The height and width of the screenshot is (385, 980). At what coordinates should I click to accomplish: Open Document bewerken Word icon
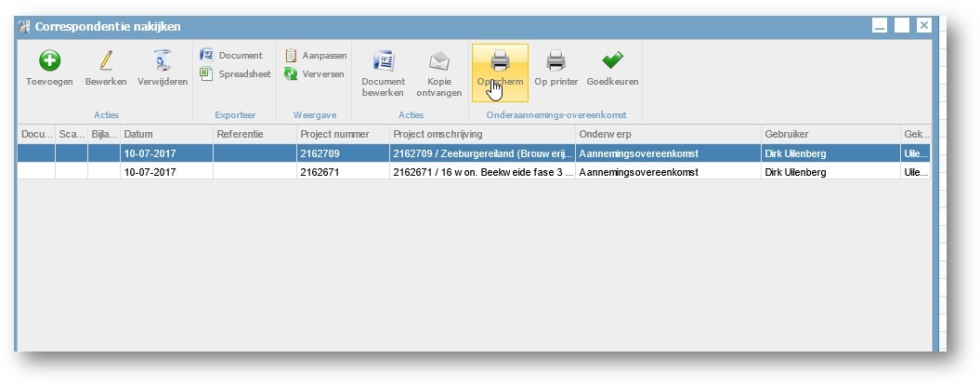point(383,61)
